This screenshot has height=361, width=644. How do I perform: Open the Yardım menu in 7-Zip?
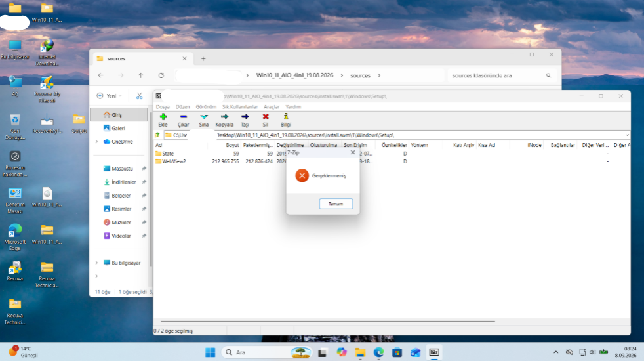(293, 106)
